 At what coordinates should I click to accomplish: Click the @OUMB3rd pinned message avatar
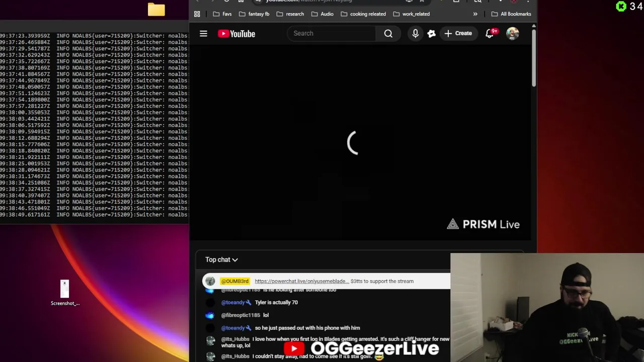click(x=210, y=281)
